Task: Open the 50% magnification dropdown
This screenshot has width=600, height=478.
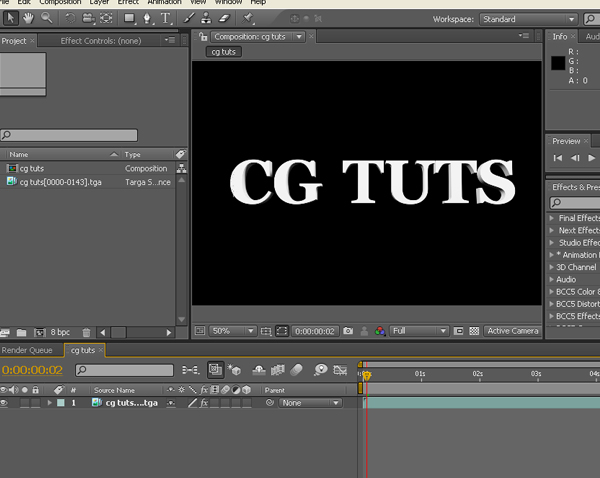Action: 234,331
